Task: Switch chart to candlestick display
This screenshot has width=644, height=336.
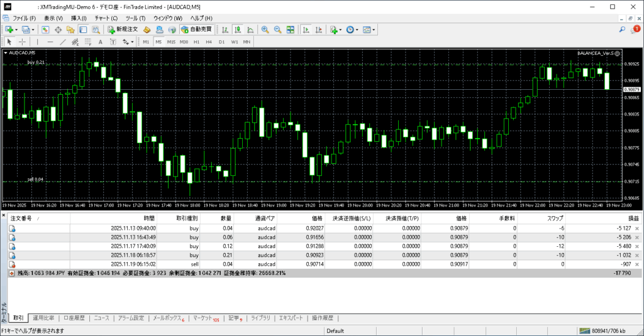Action: point(238,30)
